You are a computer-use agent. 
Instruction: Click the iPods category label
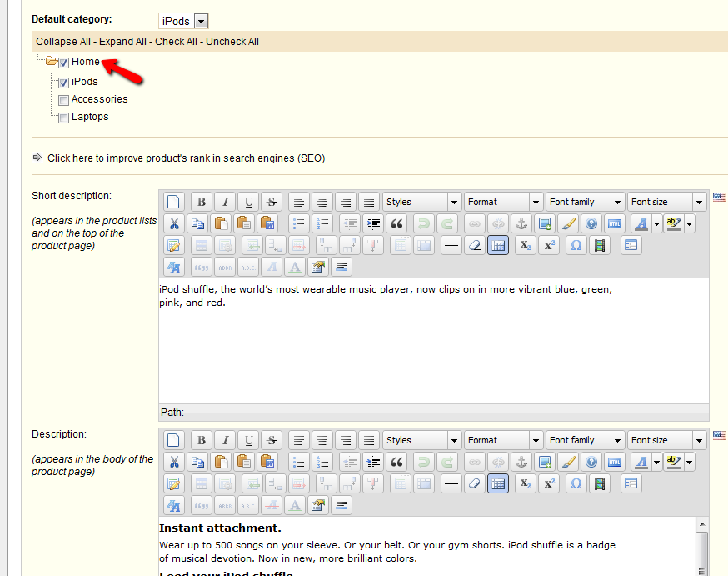84,82
